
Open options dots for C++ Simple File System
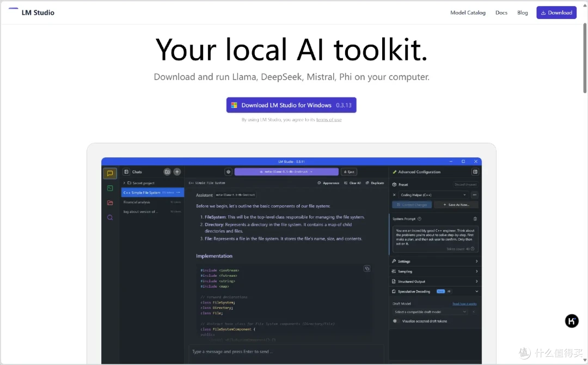[x=178, y=192]
